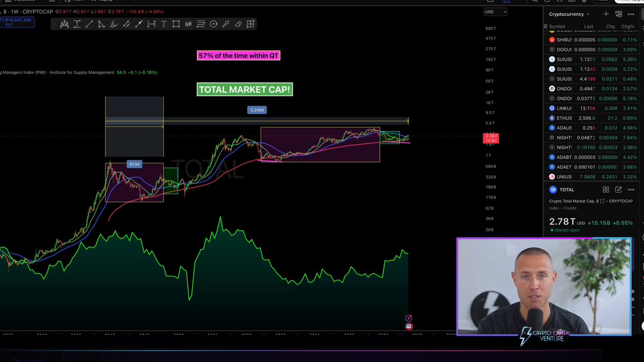
Task: Select the DOGUS row in the watchlist
Action: point(593,49)
